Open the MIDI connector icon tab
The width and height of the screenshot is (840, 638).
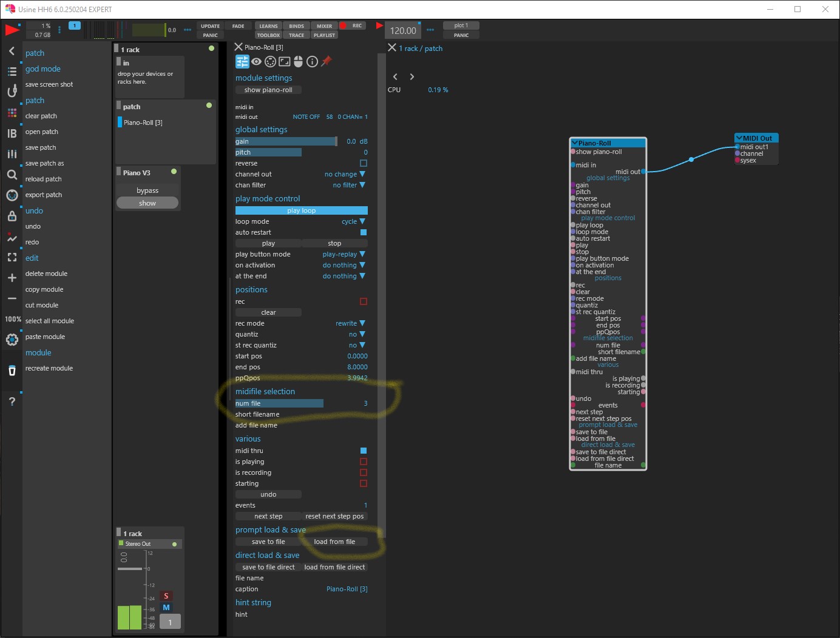pos(270,61)
